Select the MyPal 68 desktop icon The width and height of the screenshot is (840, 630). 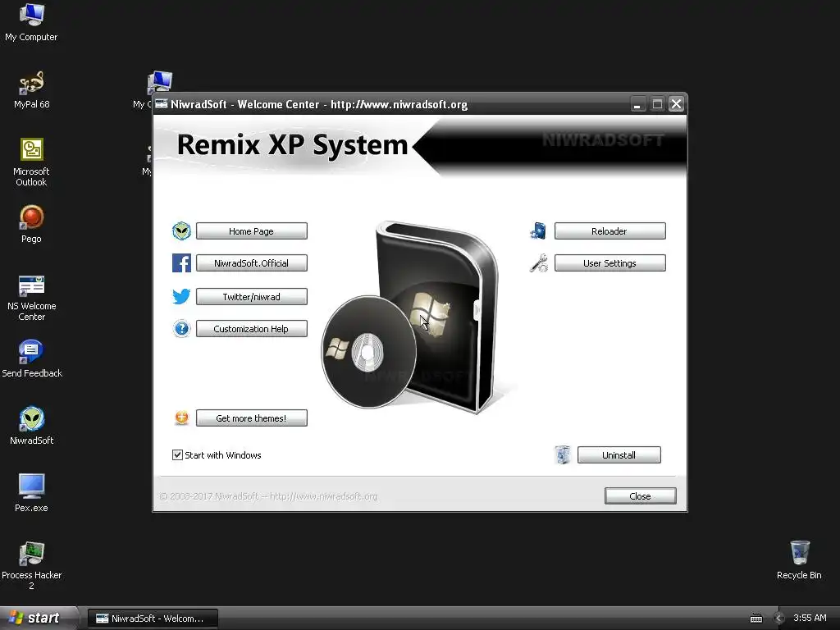coord(31,90)
